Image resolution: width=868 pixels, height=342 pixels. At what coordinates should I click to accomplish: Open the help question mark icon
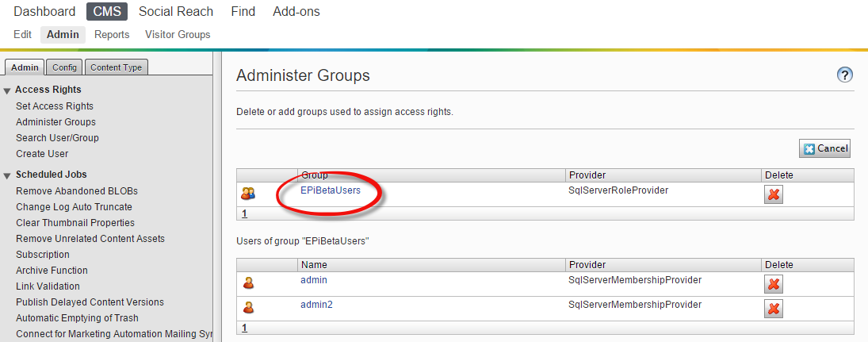point(844,75)
